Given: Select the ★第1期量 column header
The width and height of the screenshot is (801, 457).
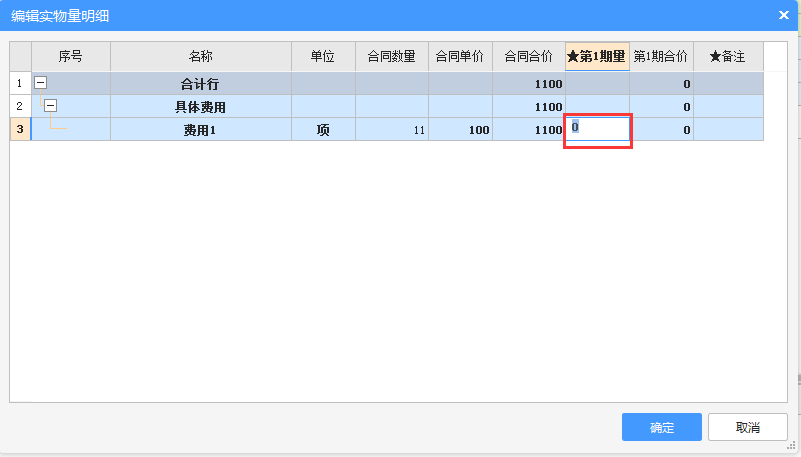Looking at the screenshot, I should pyautogui.click(x=597, y=57).
